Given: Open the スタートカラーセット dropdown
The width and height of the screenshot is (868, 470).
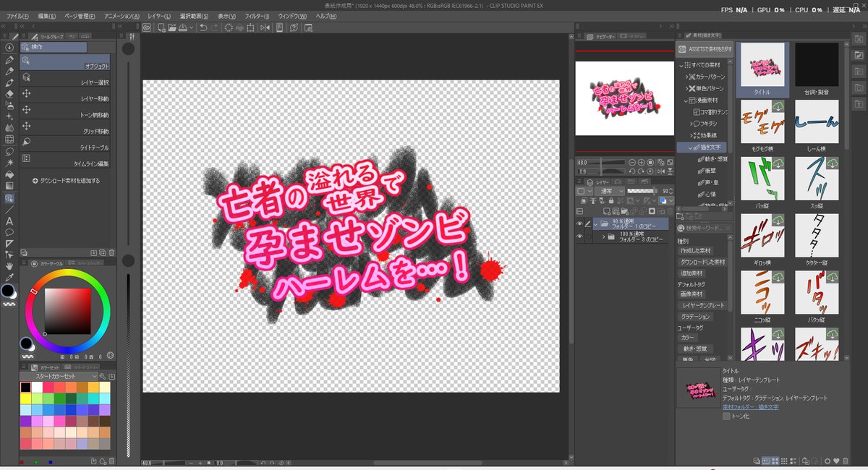Looking at the screenshot, I should pos(59,377).
